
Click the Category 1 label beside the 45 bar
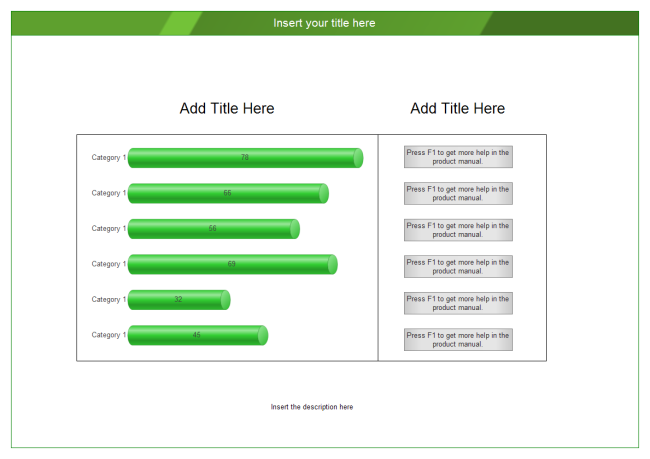tap(109, 335)
